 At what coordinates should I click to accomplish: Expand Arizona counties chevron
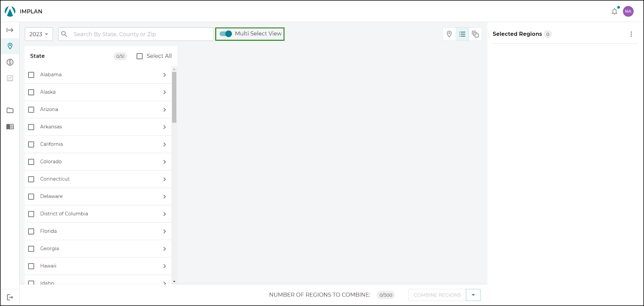click(165, 109)
